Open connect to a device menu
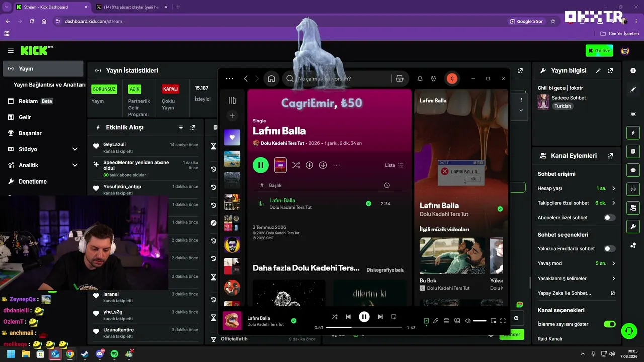Image resolution: width=644 pixels, height=362 pixels. [x=457, y=321]
